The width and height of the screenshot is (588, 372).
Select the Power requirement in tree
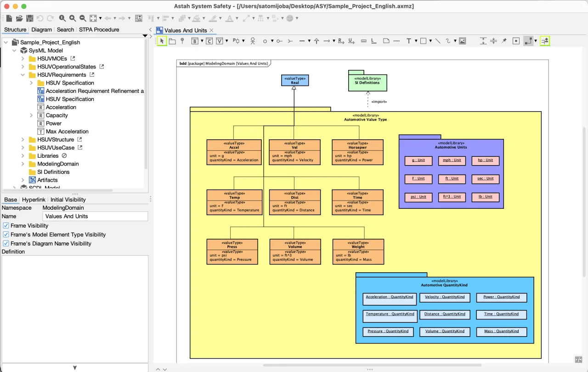[x=53, y=123]
